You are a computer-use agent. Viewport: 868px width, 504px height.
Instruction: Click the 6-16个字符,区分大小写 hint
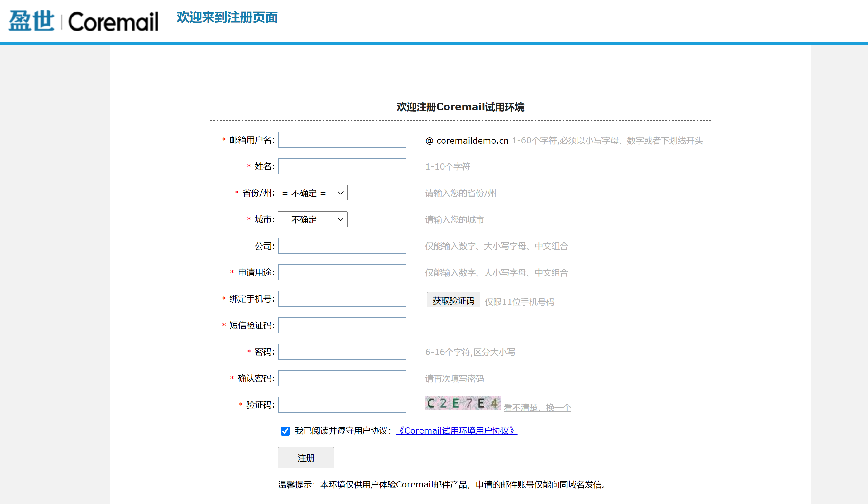coord(470,352)
